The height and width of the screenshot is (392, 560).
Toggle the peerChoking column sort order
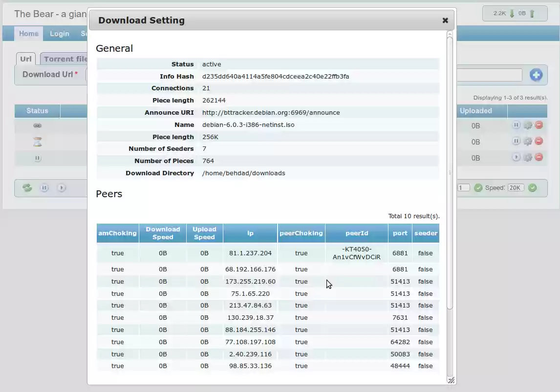[301, 233]
